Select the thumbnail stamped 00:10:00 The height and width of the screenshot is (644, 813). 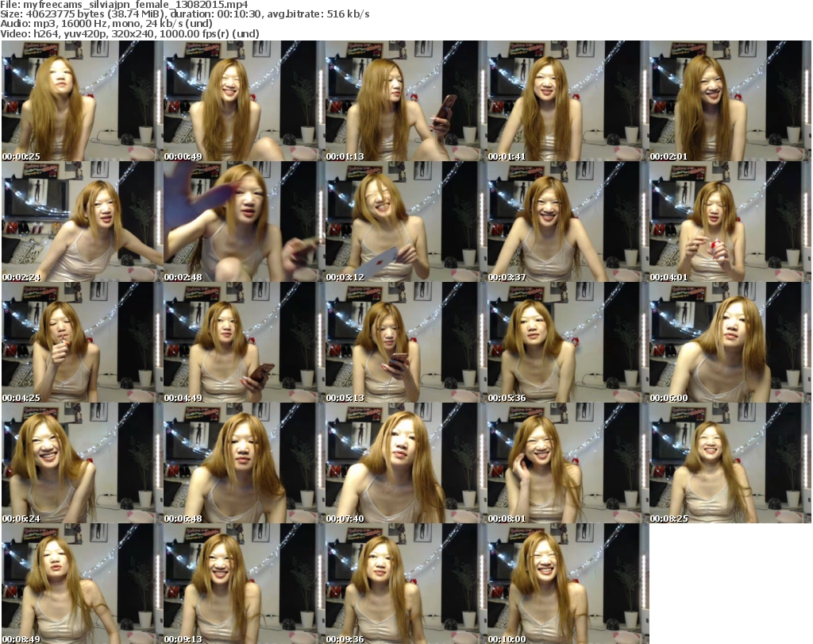568,584
